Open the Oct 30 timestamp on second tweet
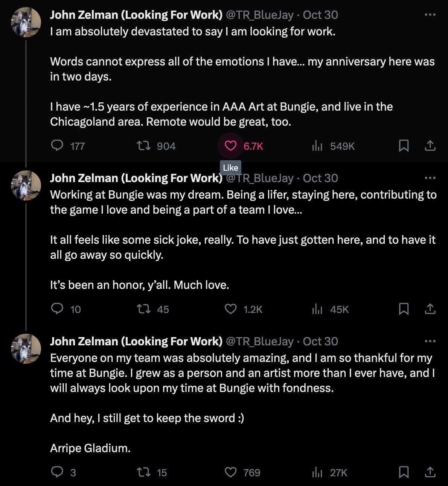Viewport: 448px width, 486px height. (320, 178)
